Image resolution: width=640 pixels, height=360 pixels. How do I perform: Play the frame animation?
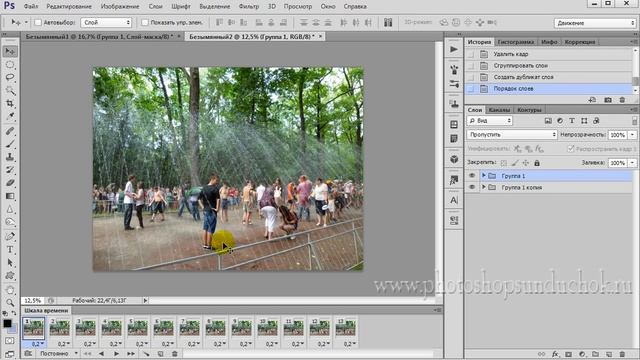(116, 353)
